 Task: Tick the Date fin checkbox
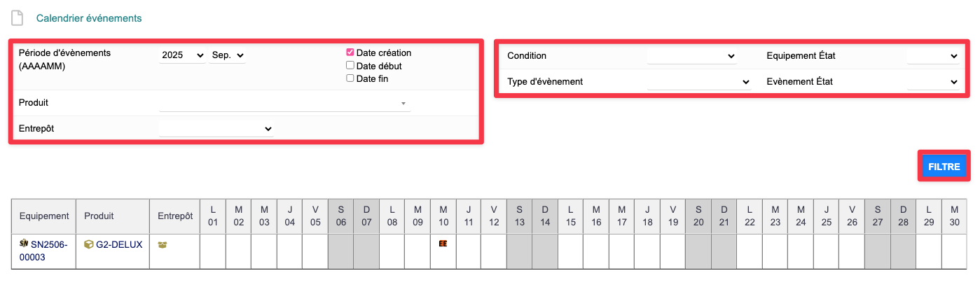click(x=350, y=78)
